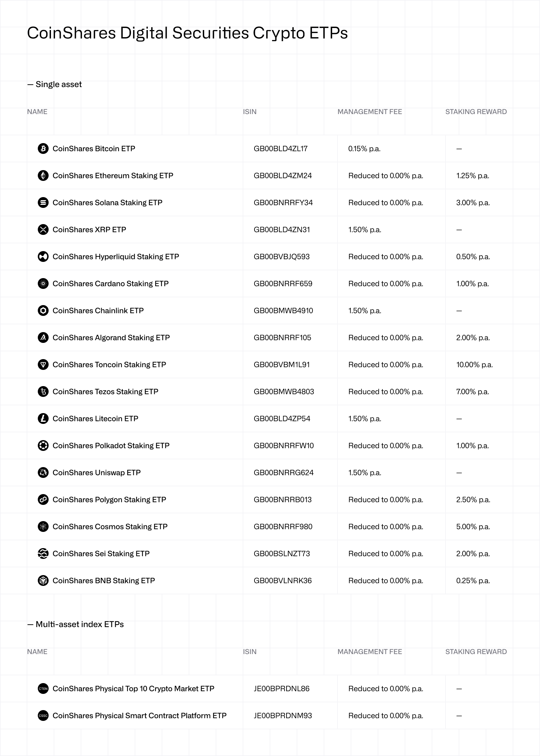
Task: Click the Solana logo icon
Action: [43, 202]
